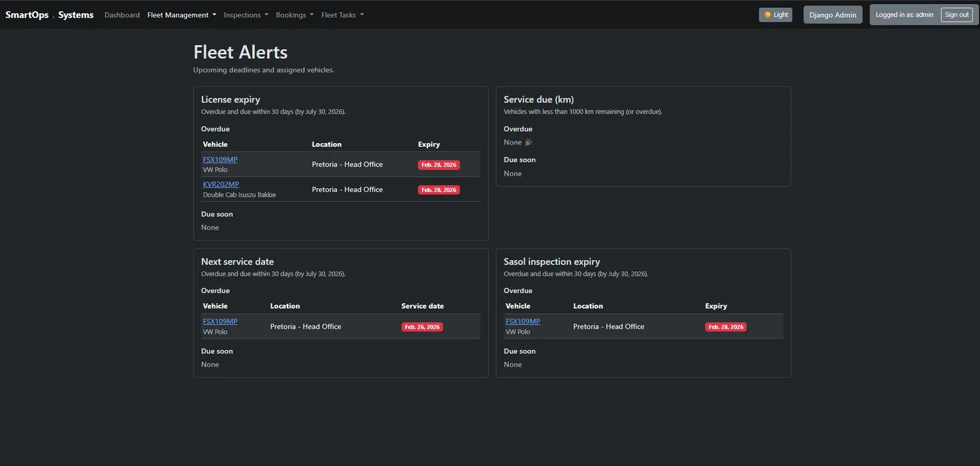Open the SmartOps Systems home logo
This screenshot has width=980, height=466.
pyautogui.click(x=50, y=14)
